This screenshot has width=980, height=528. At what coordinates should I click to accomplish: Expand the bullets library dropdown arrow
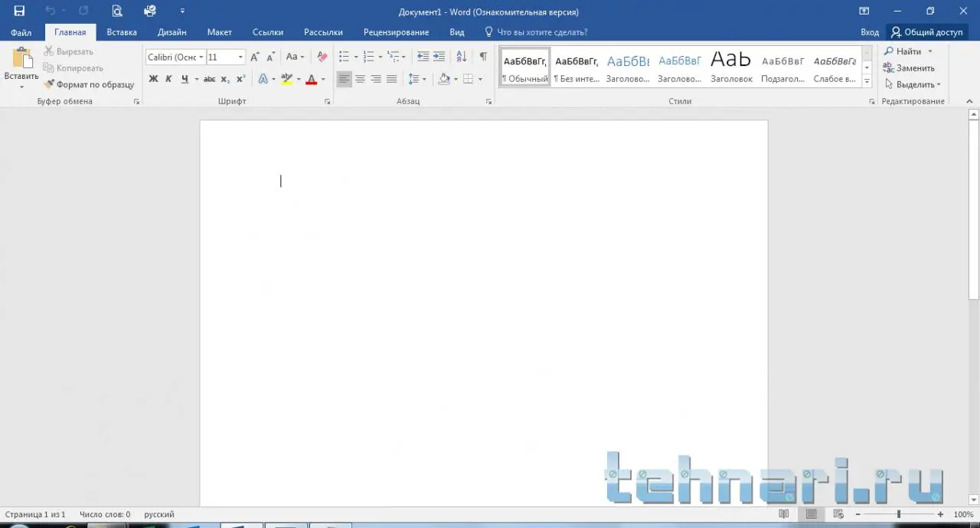point(356,57)
